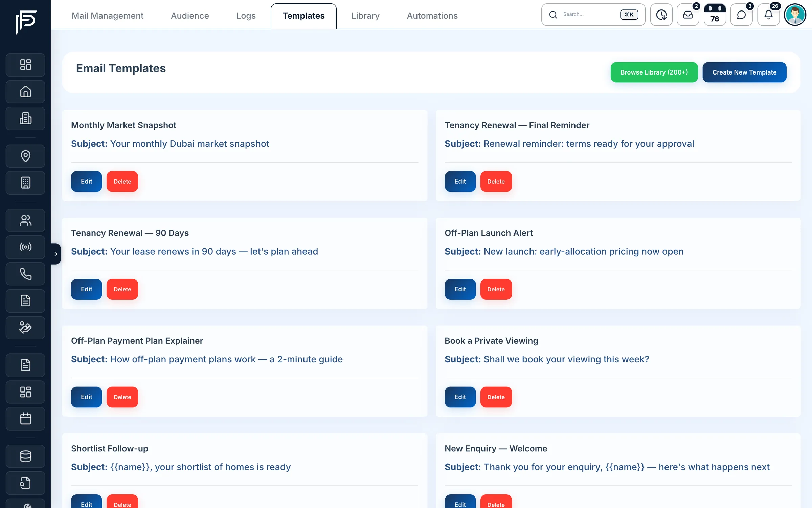Open the handshake deals icon in sidebar

coord(25,327)
